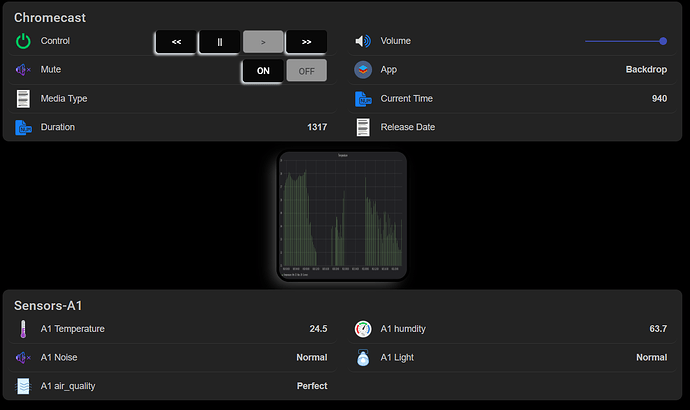Viewport: 690px width, 410px height.
Task: Click the Media Type document icon
Action: [x=23, y=99]
